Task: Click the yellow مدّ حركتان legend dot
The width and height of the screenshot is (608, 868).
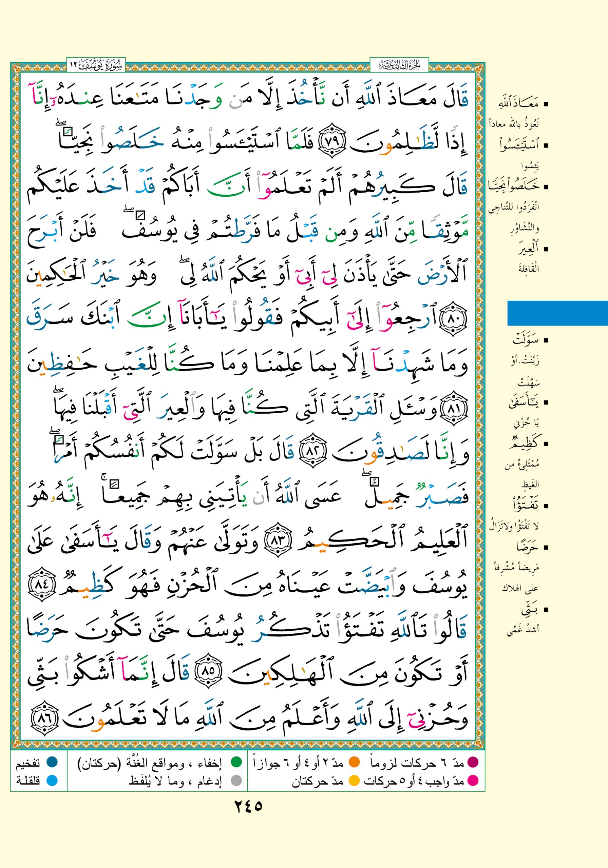Action: click(x=354, y=780)
